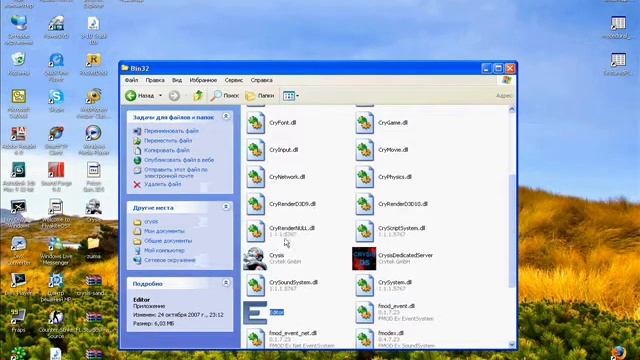
Task: Select the CryInput.dll file icon
Action: (x=256, y=150)
